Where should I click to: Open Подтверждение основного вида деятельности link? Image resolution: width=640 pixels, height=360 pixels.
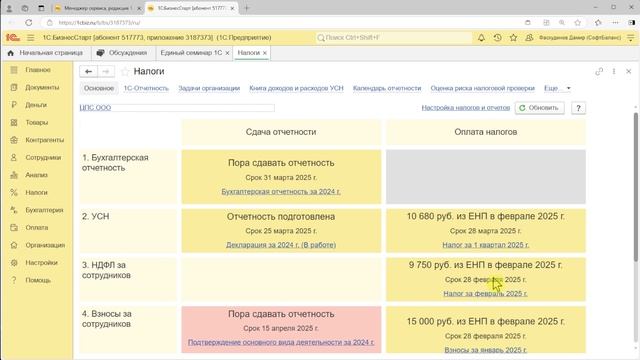[281, 342]
